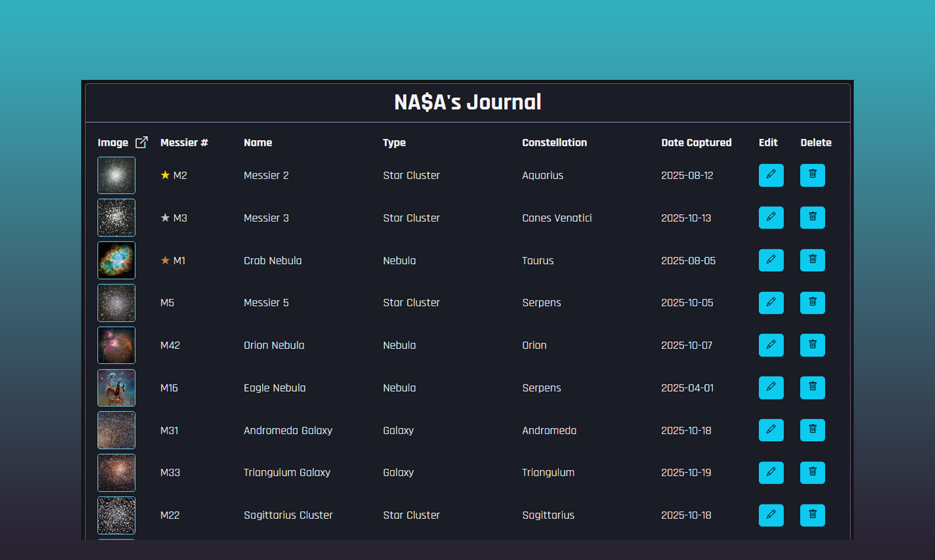Click the Messier # column header
This screenshot has height=560, width=935.
click(184, 143)
